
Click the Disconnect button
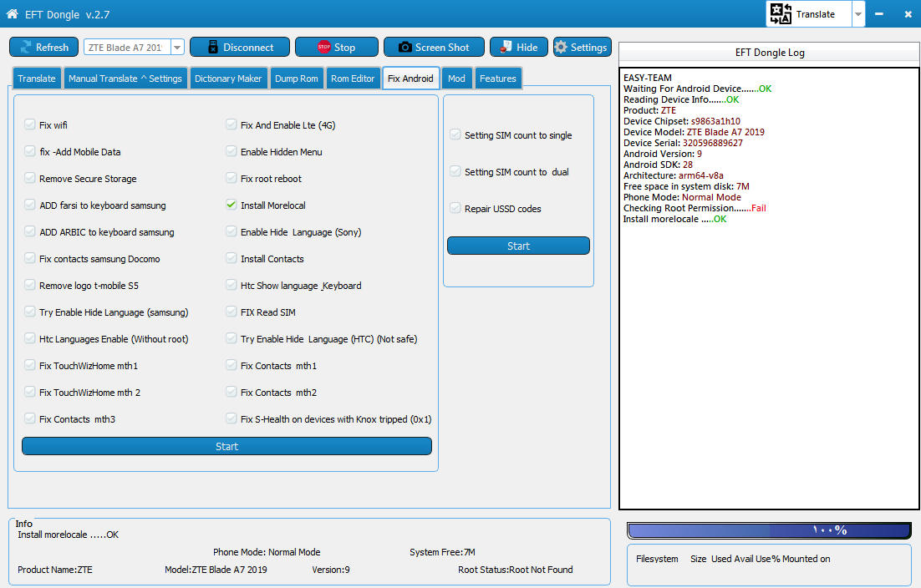[240, 47]
